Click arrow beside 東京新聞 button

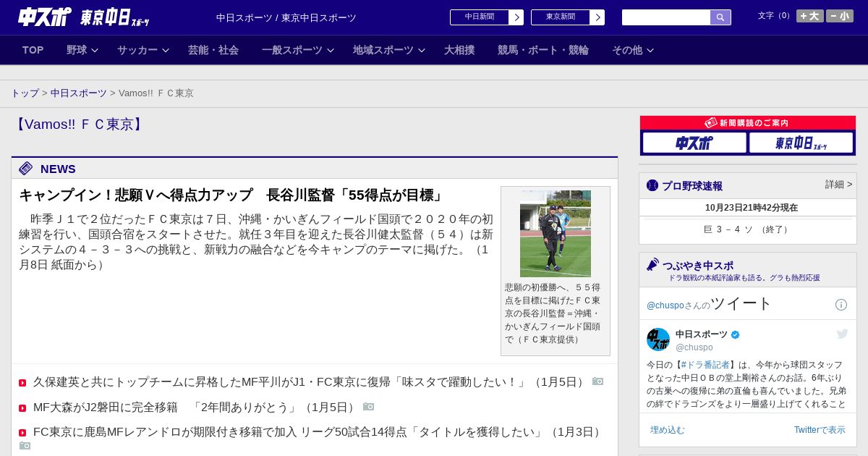pyautogui.click(x=597, y=17)
